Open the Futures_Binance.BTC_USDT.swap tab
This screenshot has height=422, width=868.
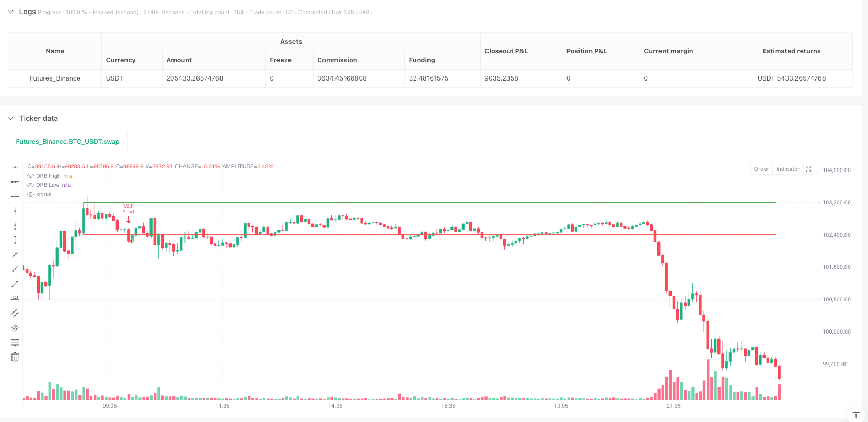click(x=67, y=142)
